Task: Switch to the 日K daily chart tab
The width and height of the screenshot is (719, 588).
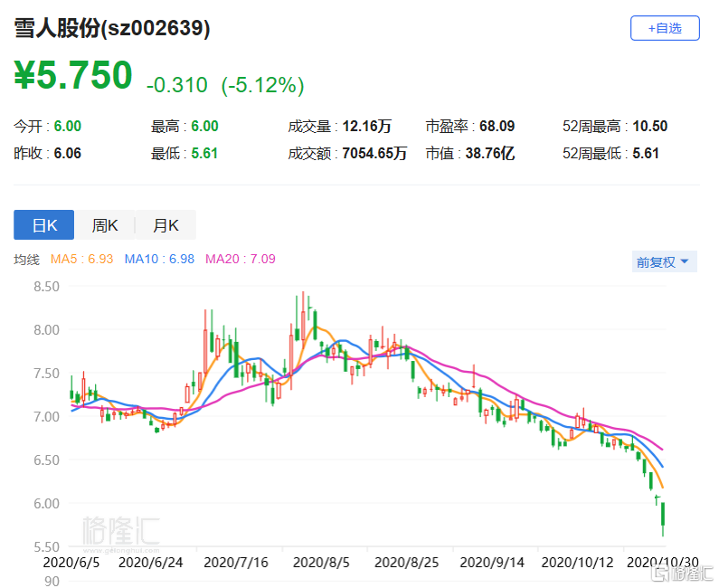Action: [44, 224]
